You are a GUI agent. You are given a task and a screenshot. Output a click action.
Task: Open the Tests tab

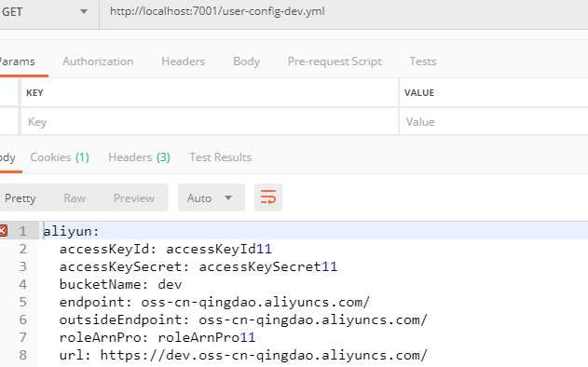point(423,61)
